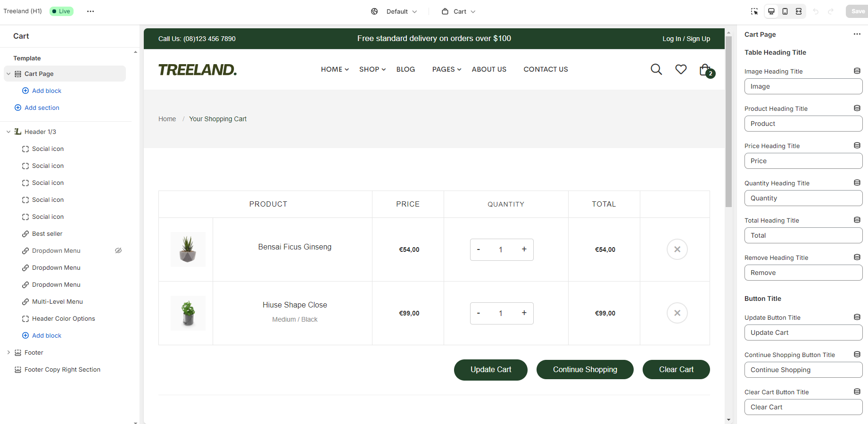Open Cart Page panel's more options menu

click(x=857, y=34)
